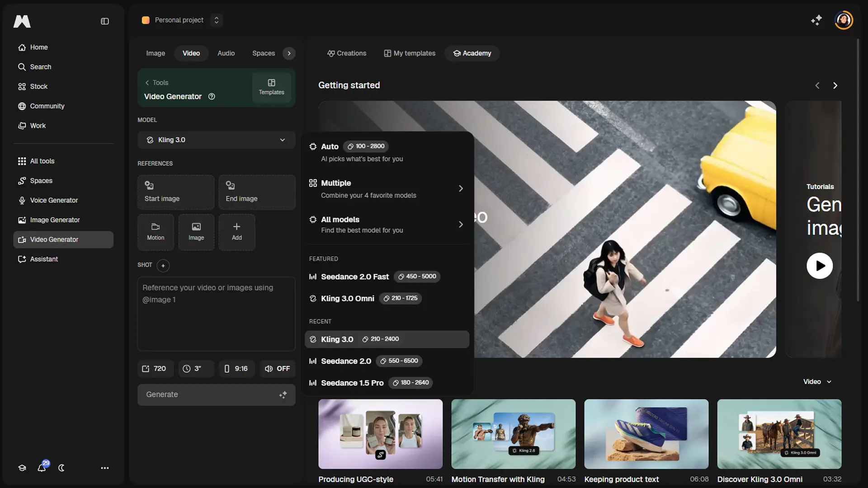
Task: Change the 9:16 aspect ratio
Action: point(236,369)
